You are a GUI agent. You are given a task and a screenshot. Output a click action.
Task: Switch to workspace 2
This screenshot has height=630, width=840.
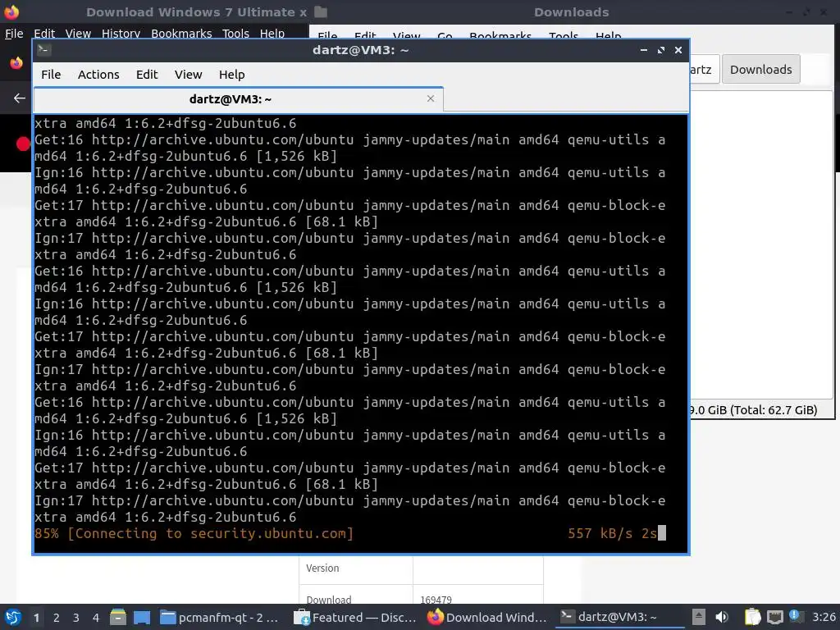[x=57, y=618]
